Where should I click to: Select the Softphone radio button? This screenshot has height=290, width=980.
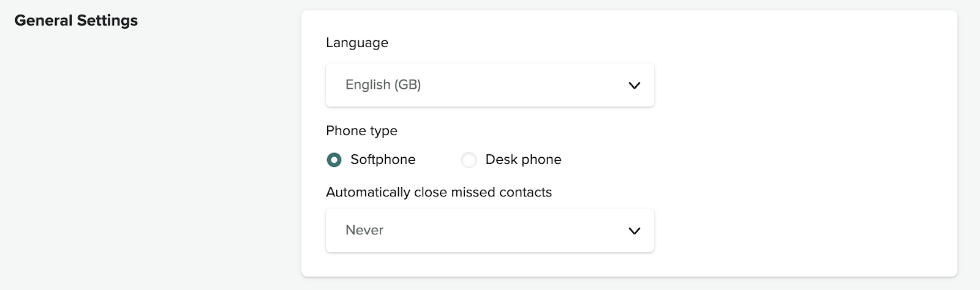point(334,160)
